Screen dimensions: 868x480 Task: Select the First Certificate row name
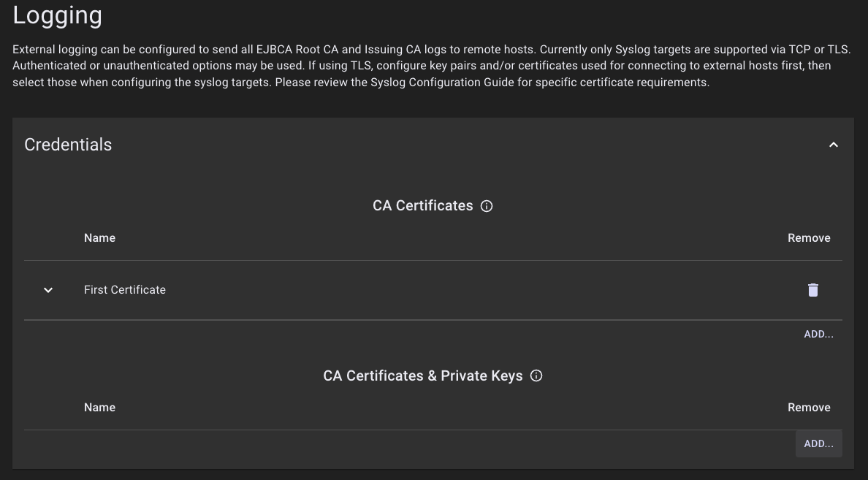point(125,290)
